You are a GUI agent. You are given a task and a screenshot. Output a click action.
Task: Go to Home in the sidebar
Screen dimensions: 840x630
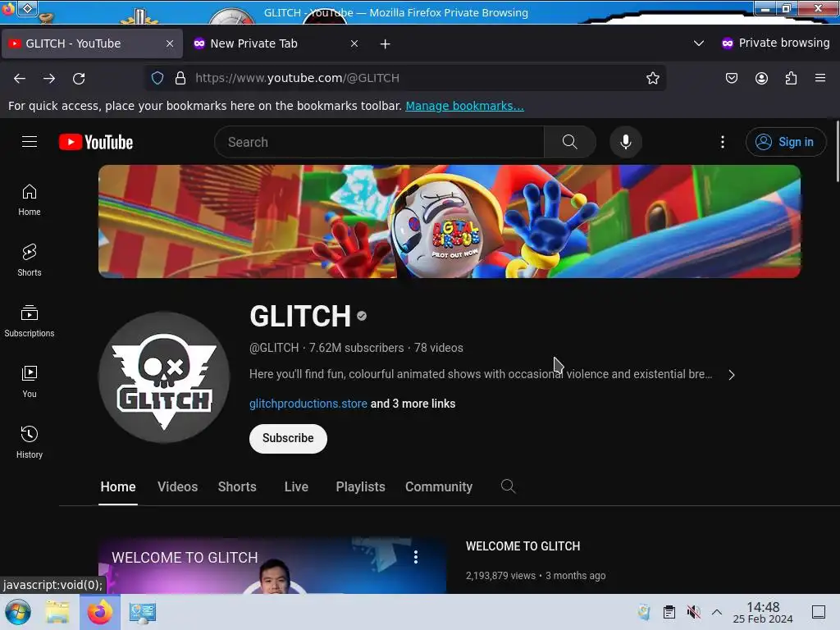point(30,200)
